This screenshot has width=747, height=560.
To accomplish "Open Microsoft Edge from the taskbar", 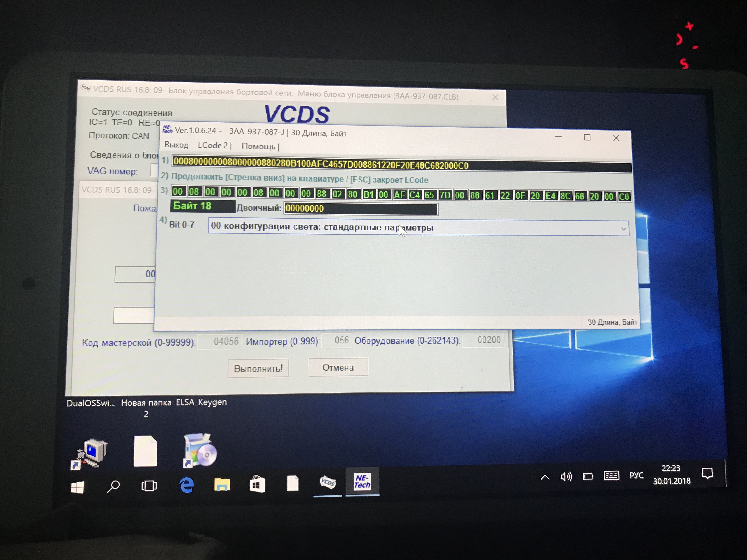I will [186, 485].
